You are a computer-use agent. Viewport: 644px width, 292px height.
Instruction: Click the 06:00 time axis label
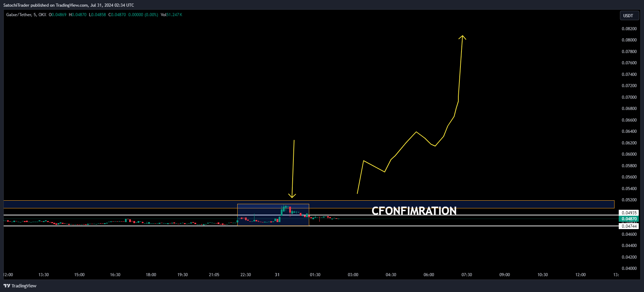point(429,275)
